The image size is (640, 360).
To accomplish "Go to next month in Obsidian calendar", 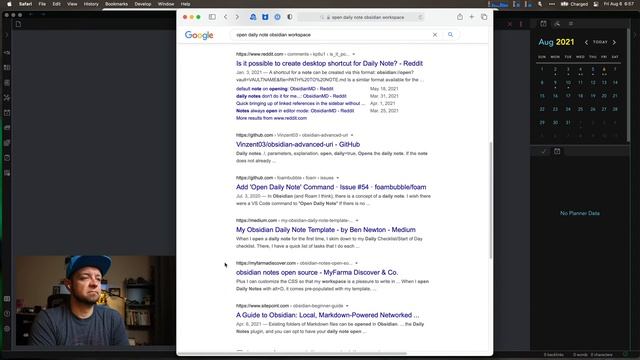I will coord(614,42).
